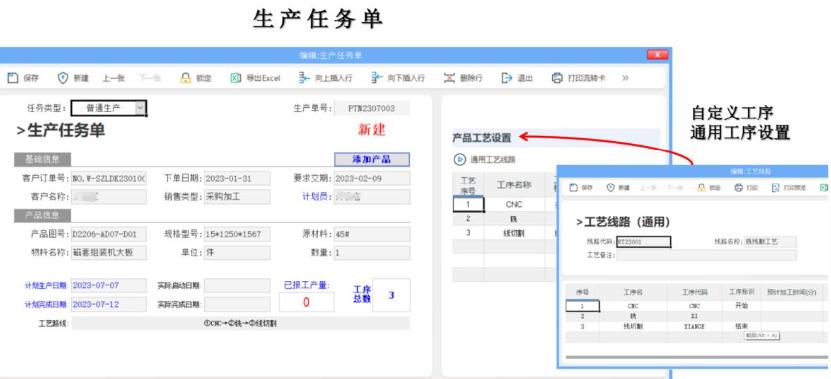Image resolution: width=831 pixels, height=379 pixels.
Task: Click the 线路名称 input field
Action: pyautogui.click(x=770, y=242)
